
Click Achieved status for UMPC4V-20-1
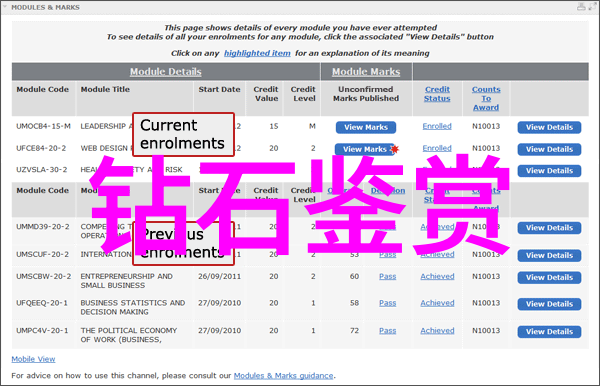[437, 331]
